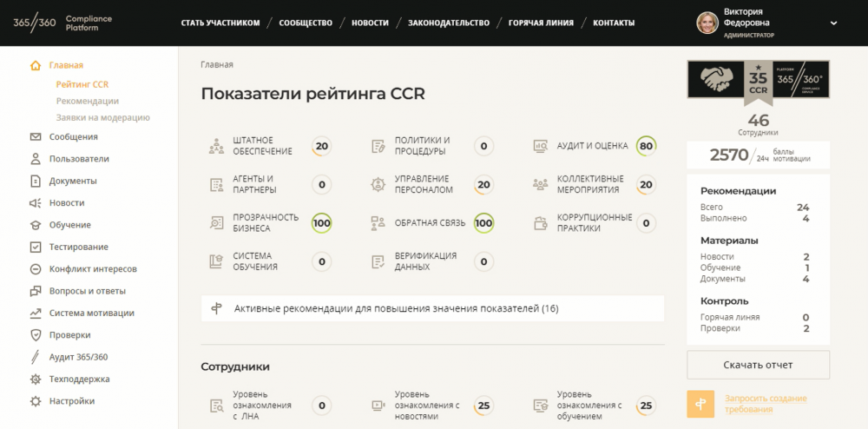This screenshot has width=868, height=429.
Task: Open Пользователи via its person icon
Action: [x=36, y=159]
